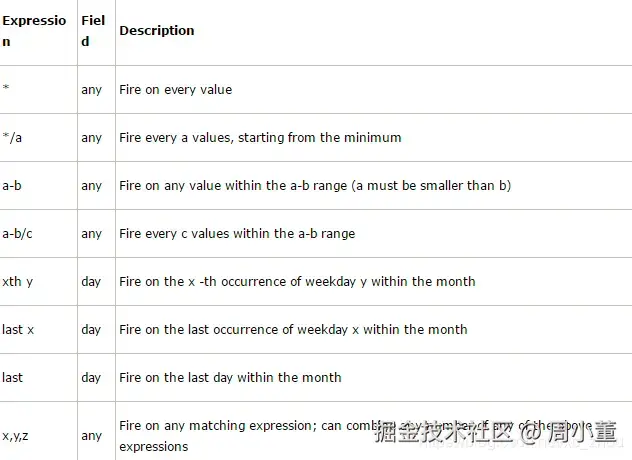Image resolution: width=632 pixels, height=460 pixels.
Task: Click the Field column header
Action: (x=93, y=31)
